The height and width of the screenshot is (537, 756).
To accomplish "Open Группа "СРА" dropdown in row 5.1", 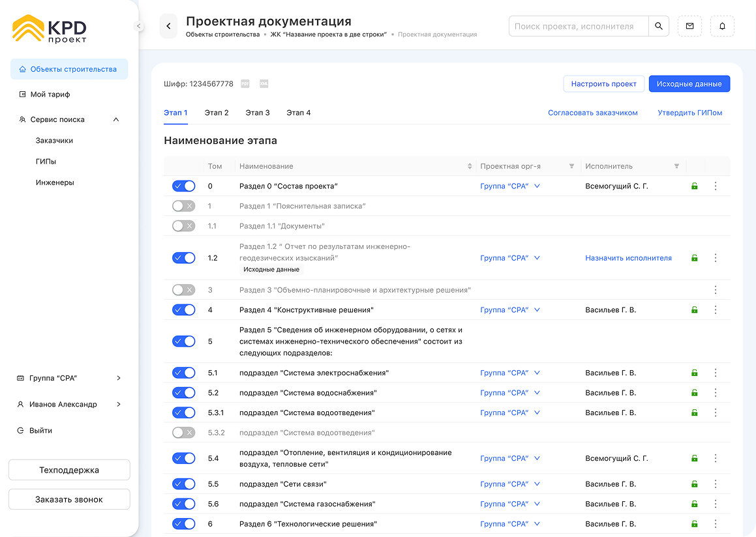I will click(x=510, y=373).
